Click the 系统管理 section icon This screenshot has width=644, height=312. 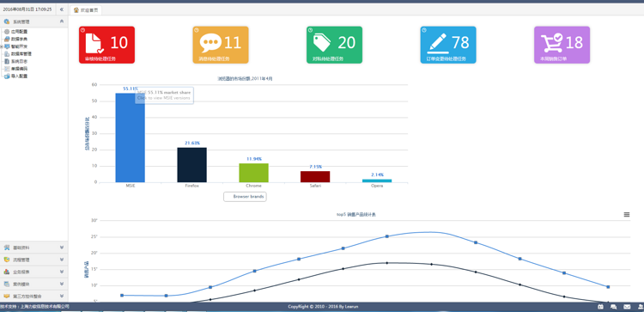[x=7, y=21]
